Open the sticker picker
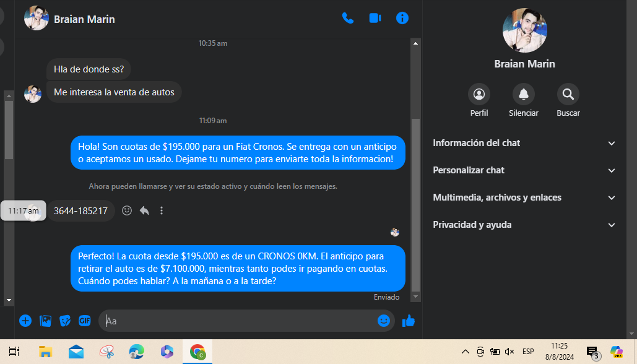637x364 pixels. [65, 321]
